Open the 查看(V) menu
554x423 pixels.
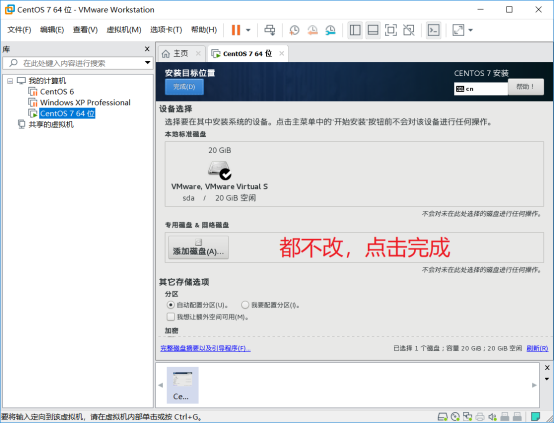click(85, 30)
